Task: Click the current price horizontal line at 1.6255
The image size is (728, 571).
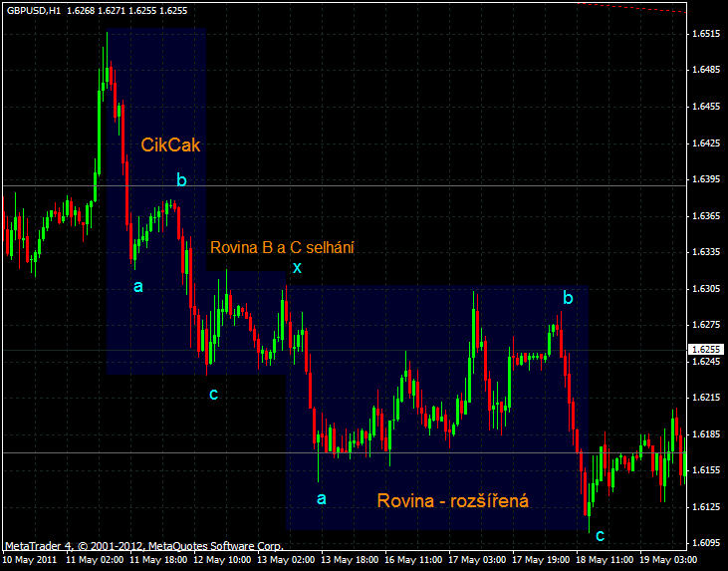Action: point(344,350)
